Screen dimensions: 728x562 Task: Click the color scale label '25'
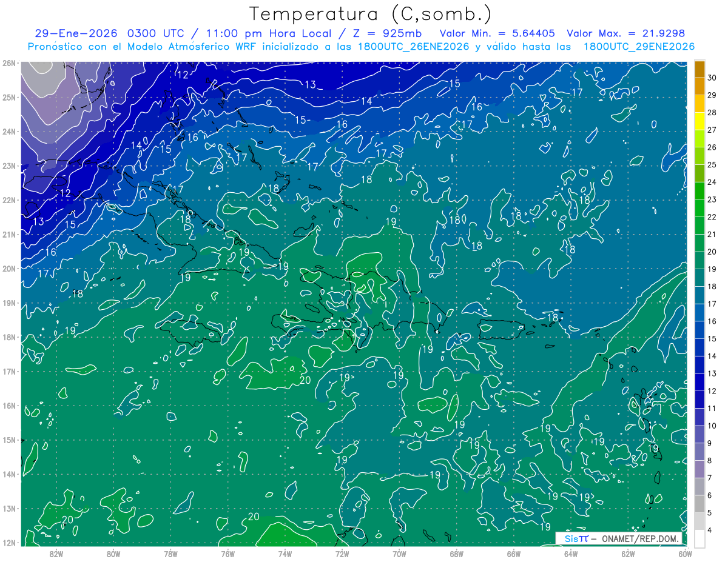pos(712,165)
